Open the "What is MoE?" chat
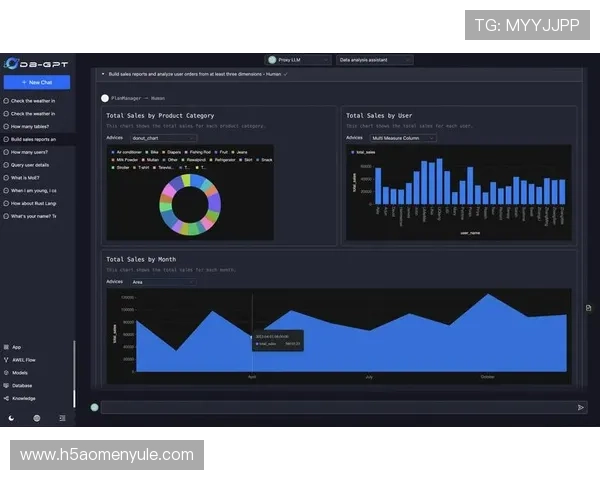600x480 pixels. pos(27,177)
